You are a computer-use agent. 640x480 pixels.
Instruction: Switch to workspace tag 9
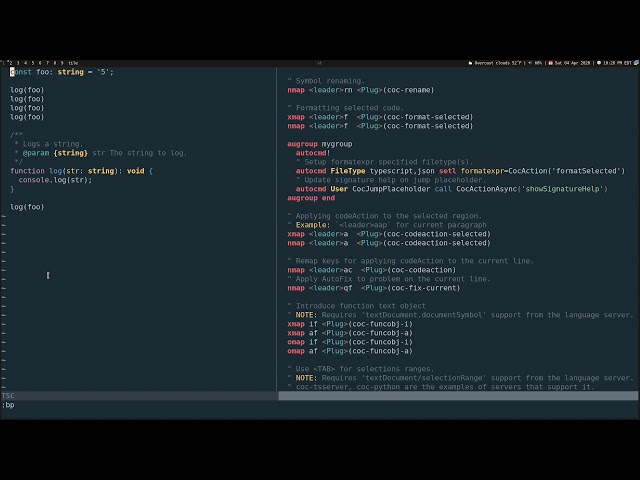pos(62,63)
